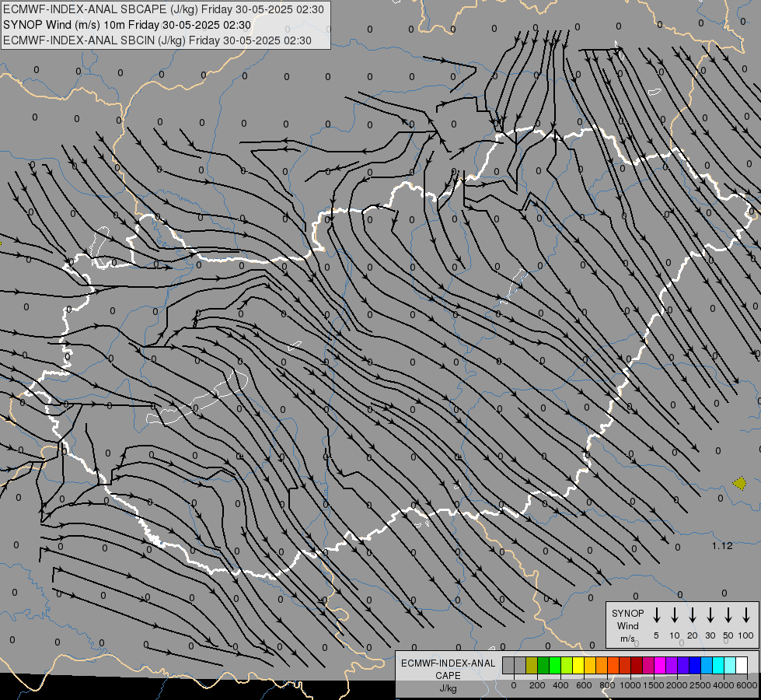The height and width of the screenshot is (700, 761).
Task: Click the ECMWF-INDEX-ANAL CAPE legend label
Action: click(x=448, y=669)
